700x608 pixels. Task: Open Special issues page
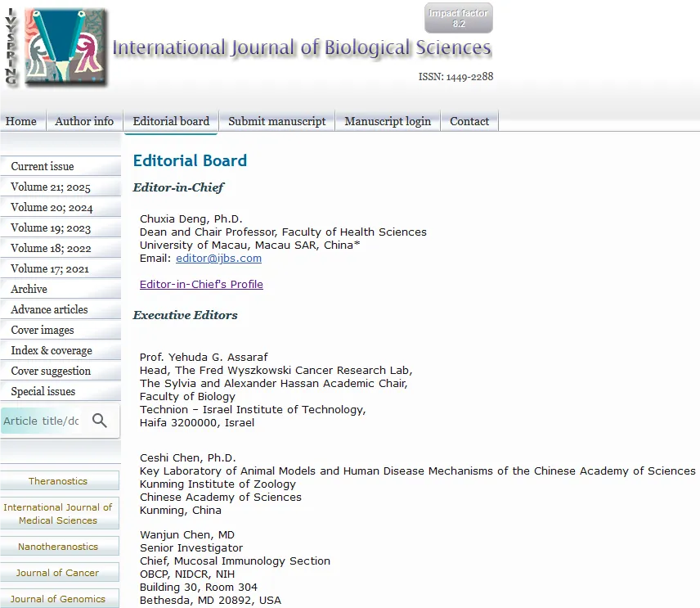tap(61, 391)
